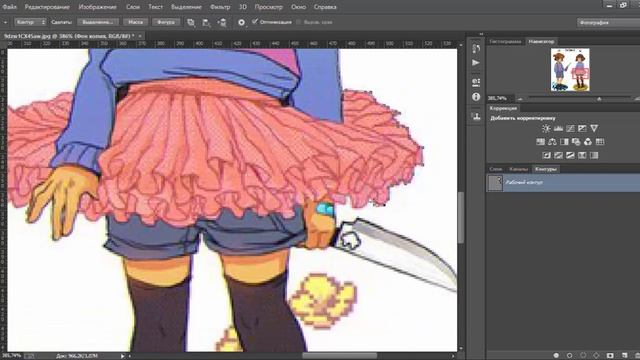Image resolution: width=640 pixels, height=360 pixels.
Task: Add a Photo Filter adjustment
Action: click(576, 142)
